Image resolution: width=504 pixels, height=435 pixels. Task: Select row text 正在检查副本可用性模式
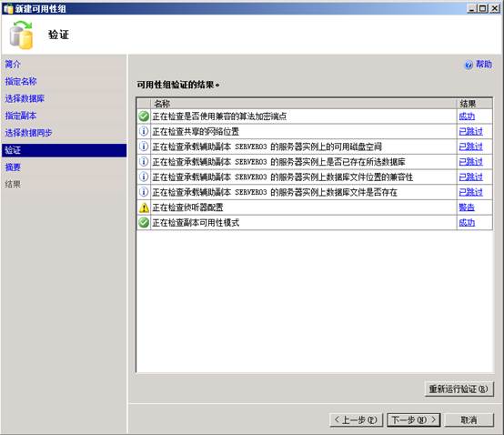coord(196,222)
